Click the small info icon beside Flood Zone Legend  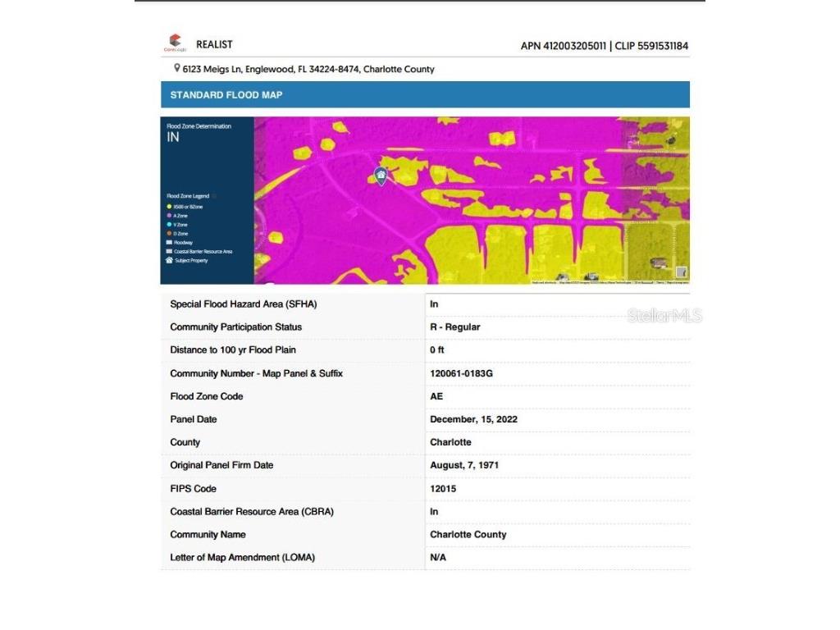(x=213, y=197)
